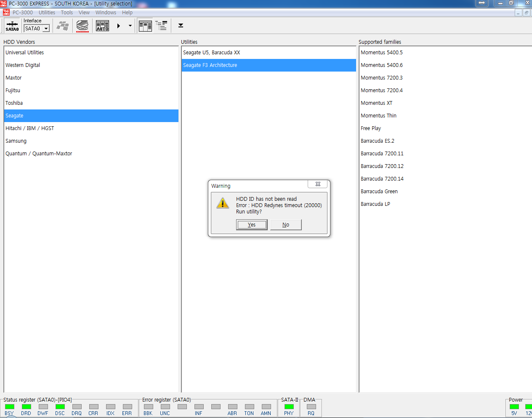
Task: Click the 5V power indicator
Action: 514,407
